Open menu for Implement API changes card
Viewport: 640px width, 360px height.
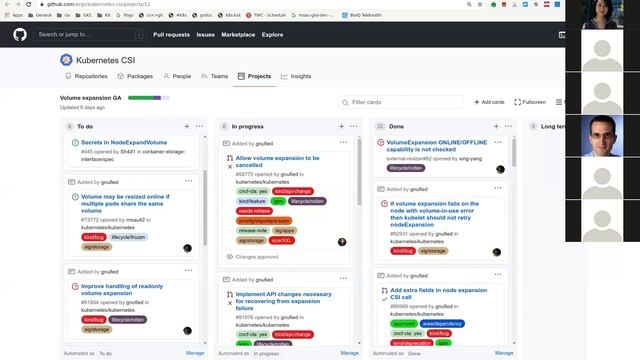click(x=343, y=278)
